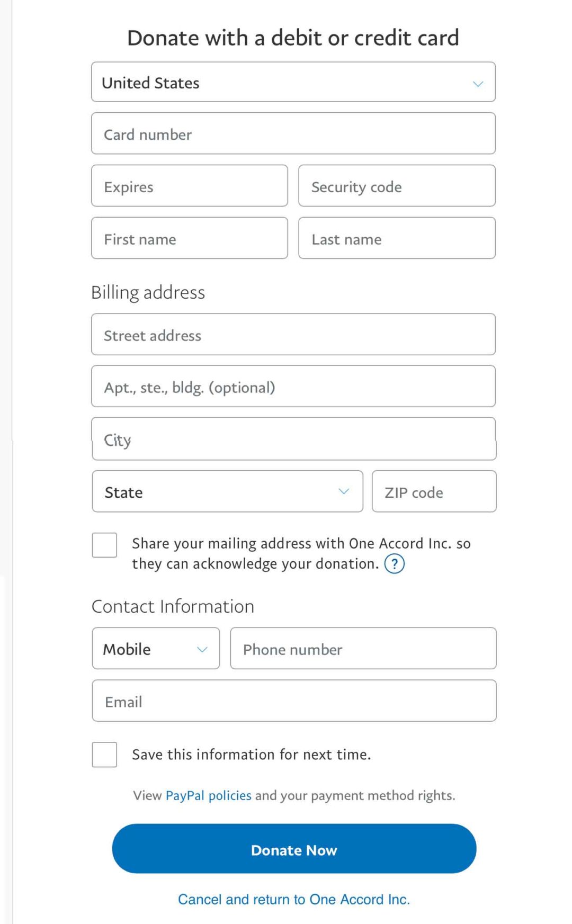
Task: Click the Donate Now button
Action: point(294,848)
